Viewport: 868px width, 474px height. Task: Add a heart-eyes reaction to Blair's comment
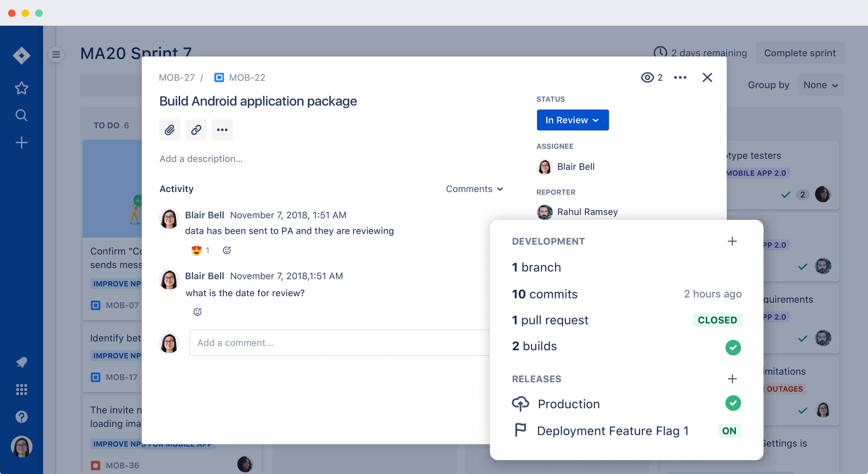tap(197, 250)
